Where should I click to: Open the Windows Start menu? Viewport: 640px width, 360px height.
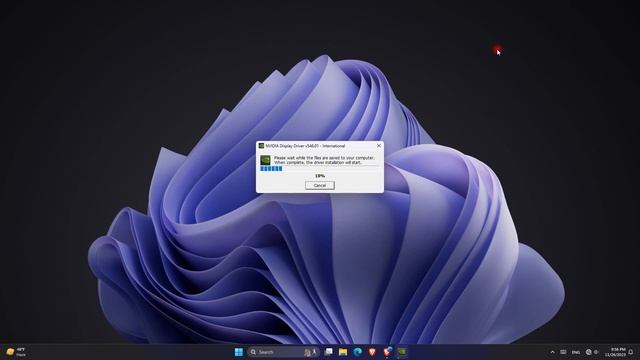[239, 352]
